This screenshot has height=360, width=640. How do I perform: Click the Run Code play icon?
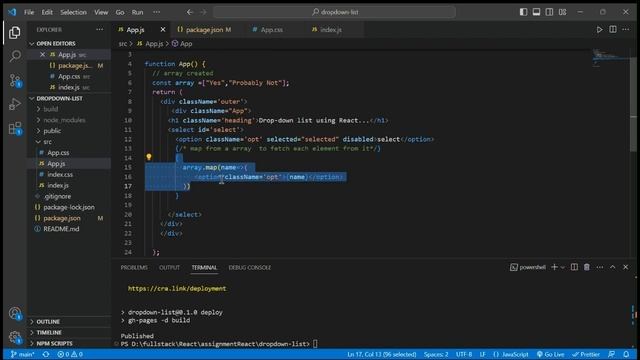599,29
